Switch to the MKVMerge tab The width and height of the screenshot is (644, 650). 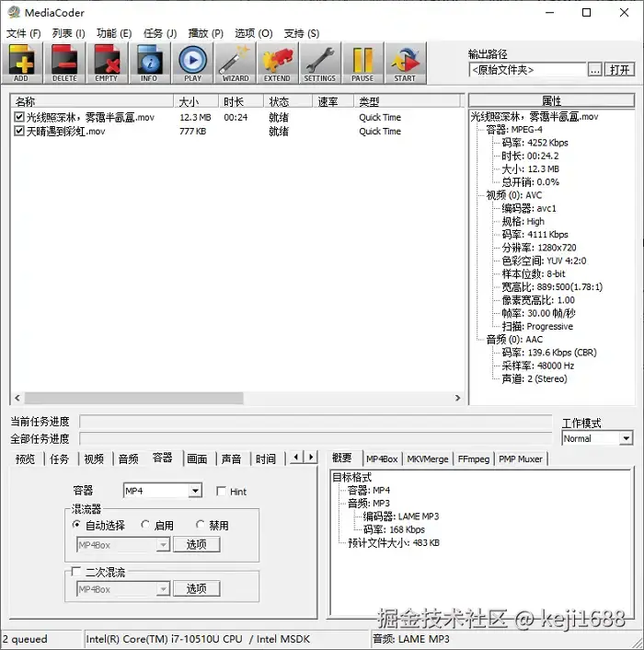pos(428,458)
